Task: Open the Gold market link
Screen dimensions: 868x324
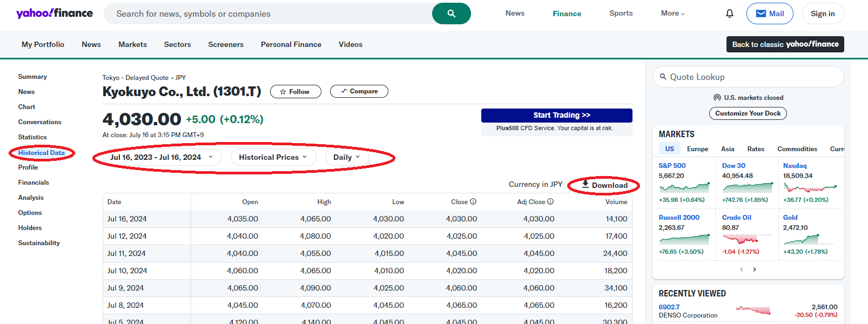Action: (x=790, y=218)
